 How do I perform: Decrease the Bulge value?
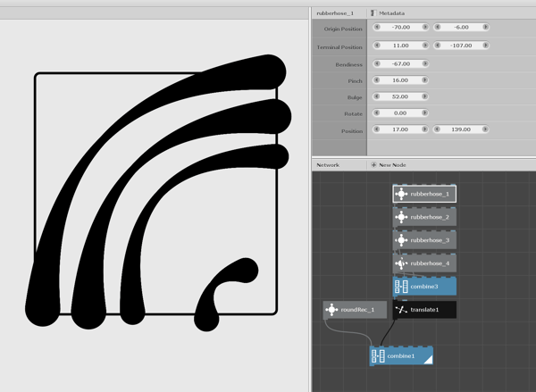[377, 96]
